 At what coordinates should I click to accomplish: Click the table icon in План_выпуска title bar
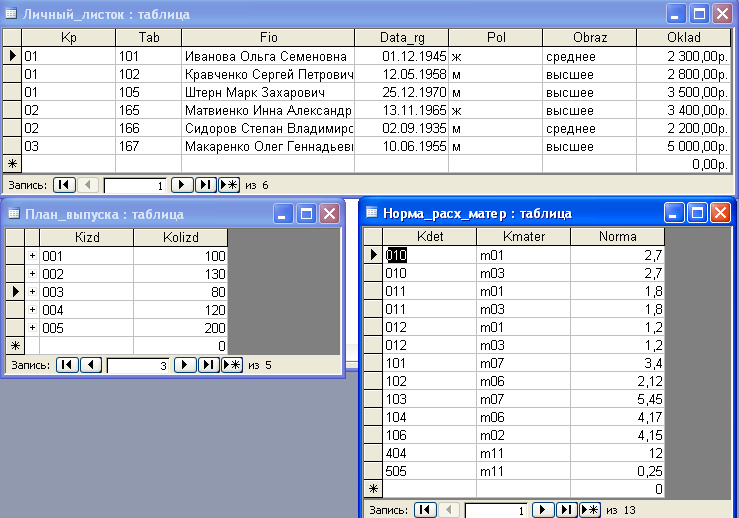coord(14,214)
